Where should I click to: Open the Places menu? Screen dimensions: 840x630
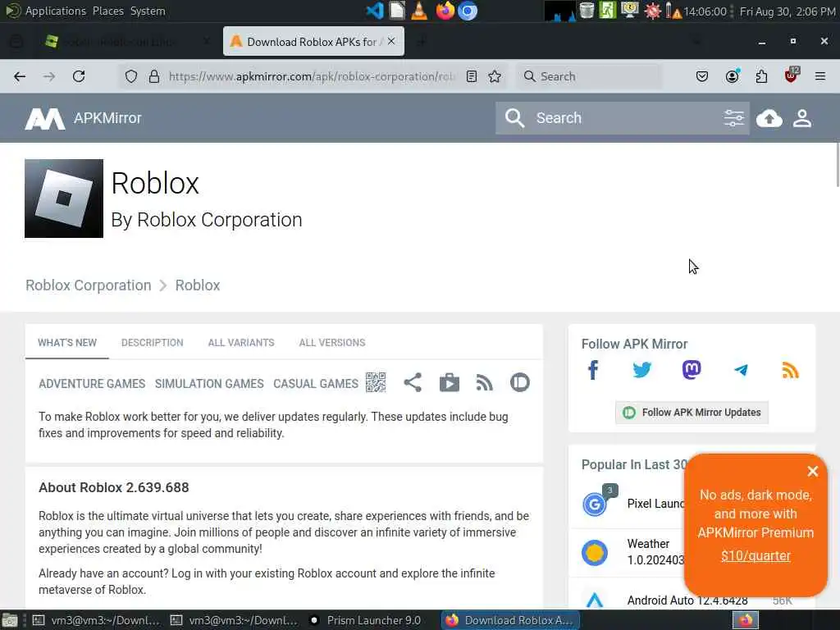[107, 11]
